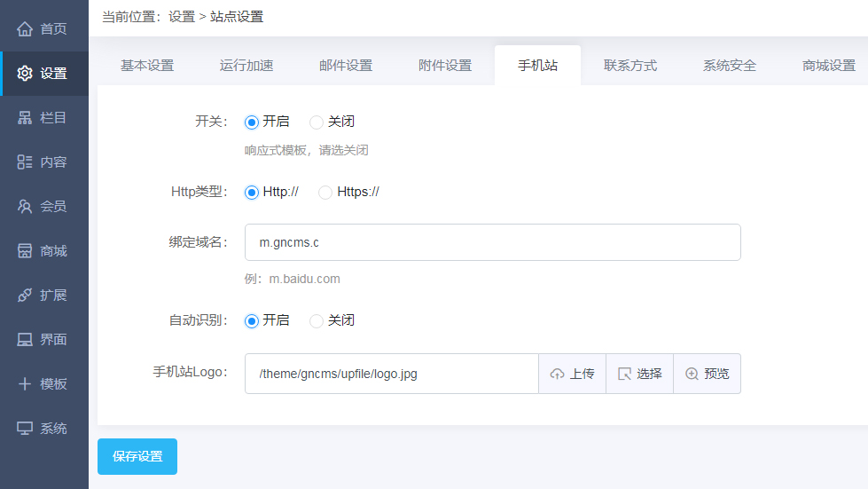The width and height of the screenshot is (868, 489).
Task: Click the 绑定域名 domain input field
Action: 492,242
